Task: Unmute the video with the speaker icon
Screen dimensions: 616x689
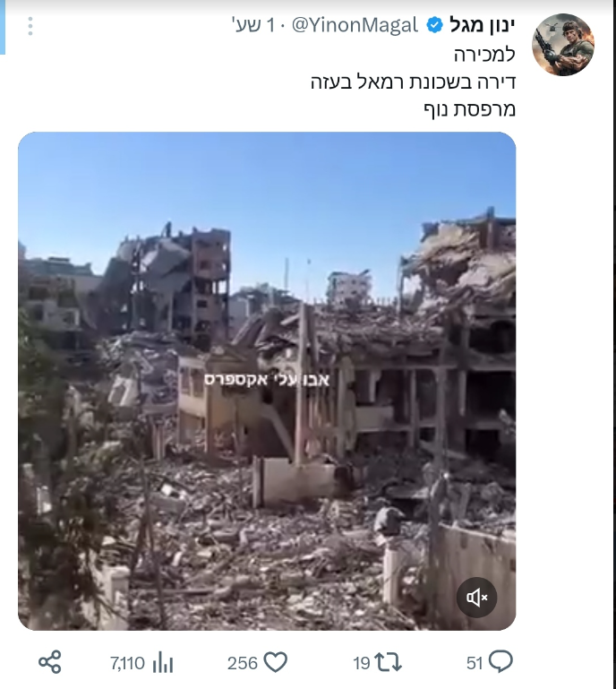Action: [x=477, y=598]
